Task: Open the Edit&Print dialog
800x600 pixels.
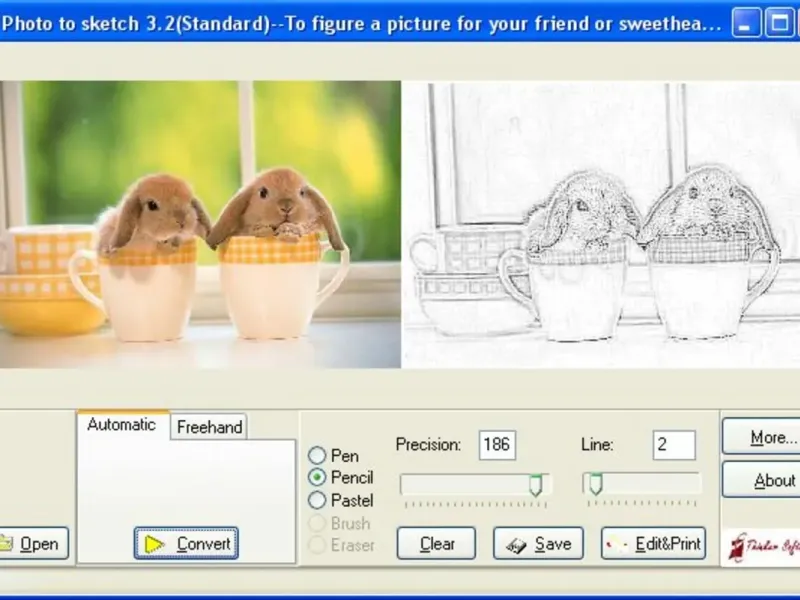Action: coord(654,543)
